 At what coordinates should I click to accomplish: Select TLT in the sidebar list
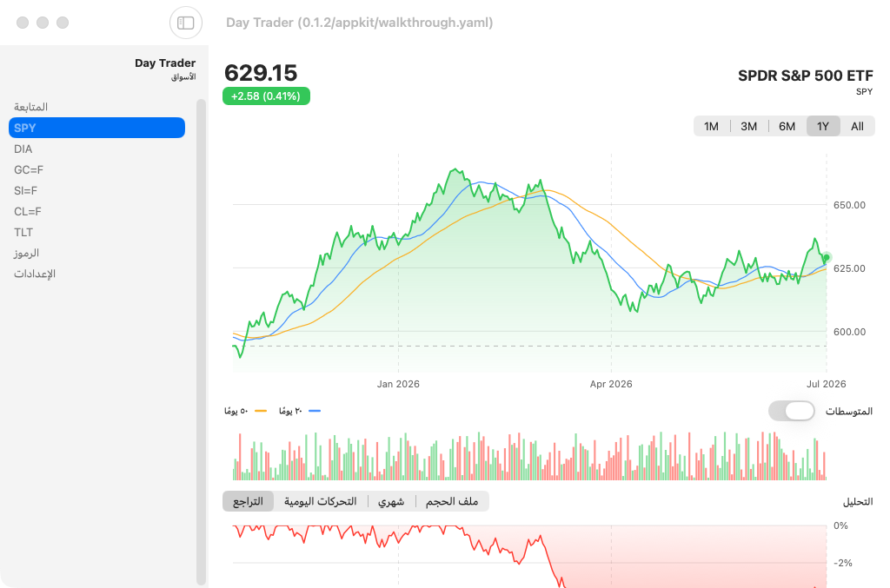coord(96,233)
